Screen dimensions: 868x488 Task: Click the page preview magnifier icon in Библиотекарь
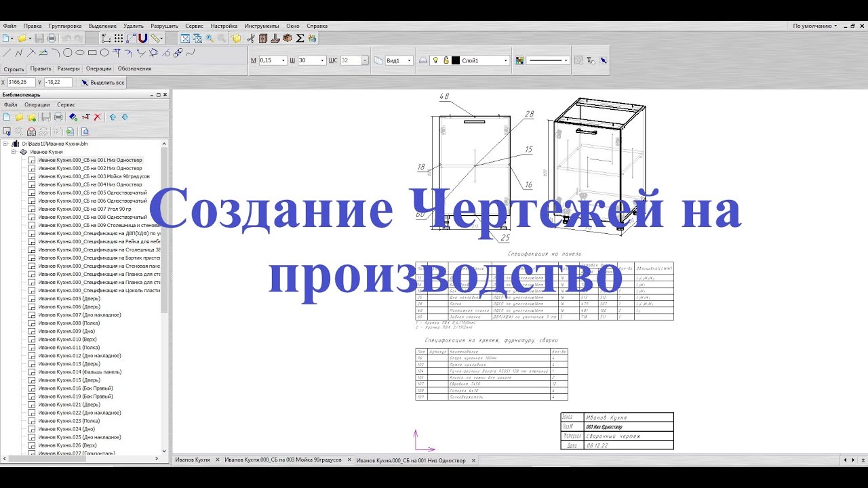point(85,131)
